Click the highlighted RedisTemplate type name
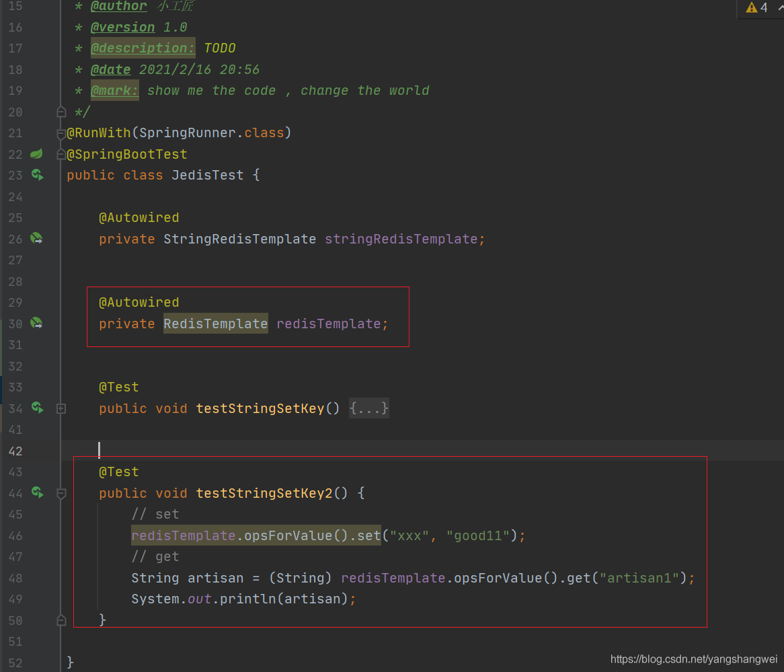 pos(215,324)
